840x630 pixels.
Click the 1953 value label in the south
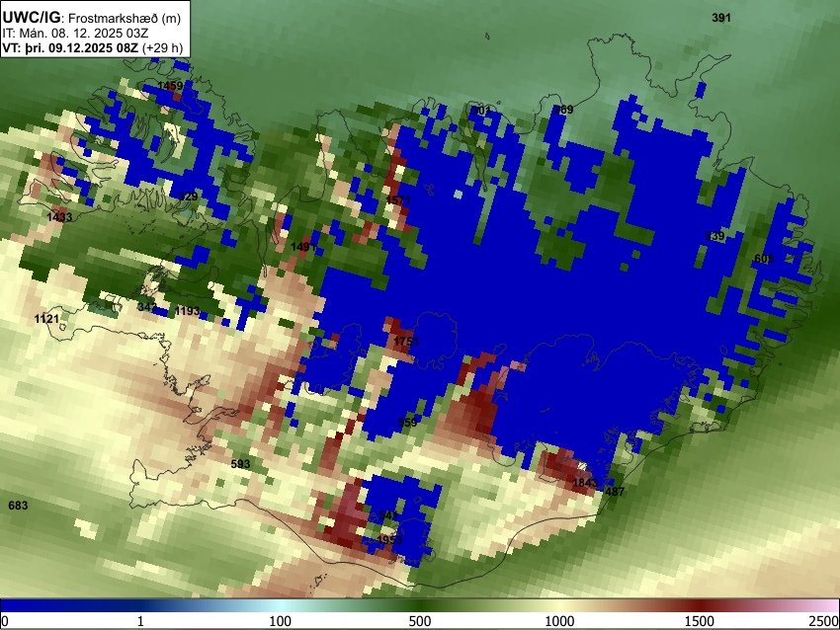(389, 539)
